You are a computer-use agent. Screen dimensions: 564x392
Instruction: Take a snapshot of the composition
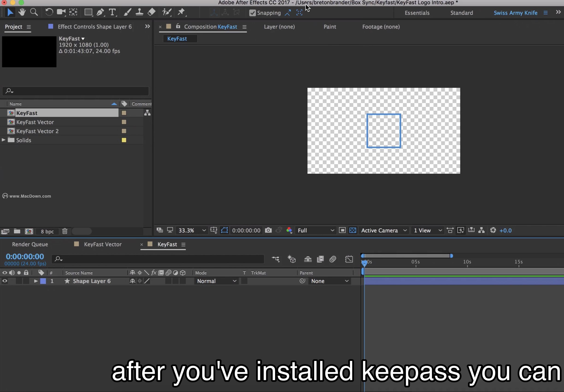click(268, 230)
